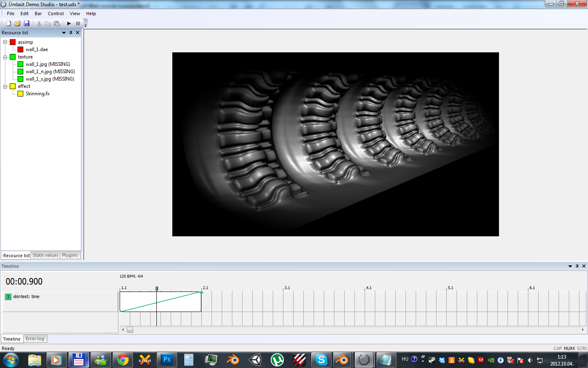
Task: Click the volume speaker tray icon
Action: pyautogui.click(x=530, y=360)
